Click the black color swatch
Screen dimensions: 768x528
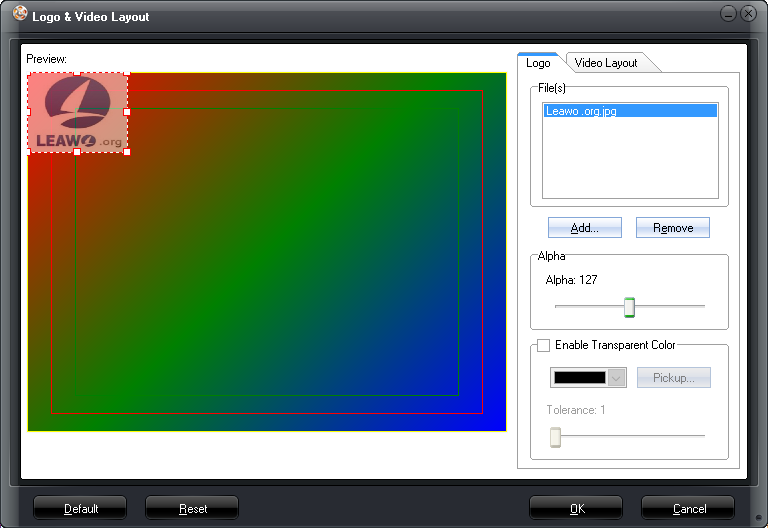580,378
